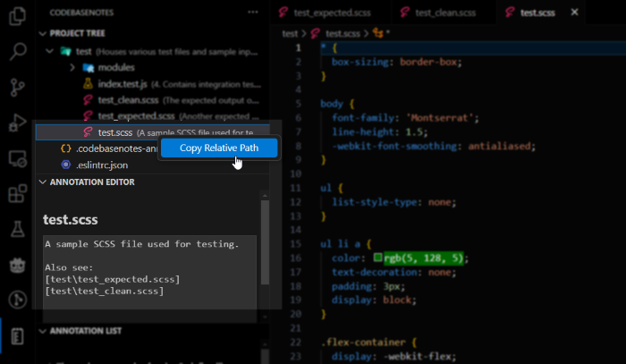
Task: Select the Codebase Notes notebook icon
Action: click(18, 336)
